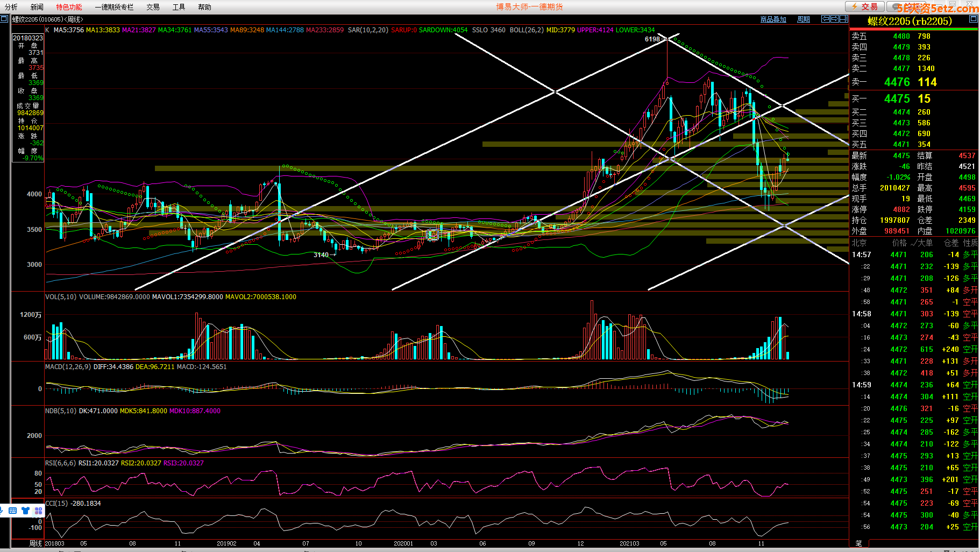The width and height of the screenshot is (980, 552).
Task: Click the 性质 column header
Action: 970,243
